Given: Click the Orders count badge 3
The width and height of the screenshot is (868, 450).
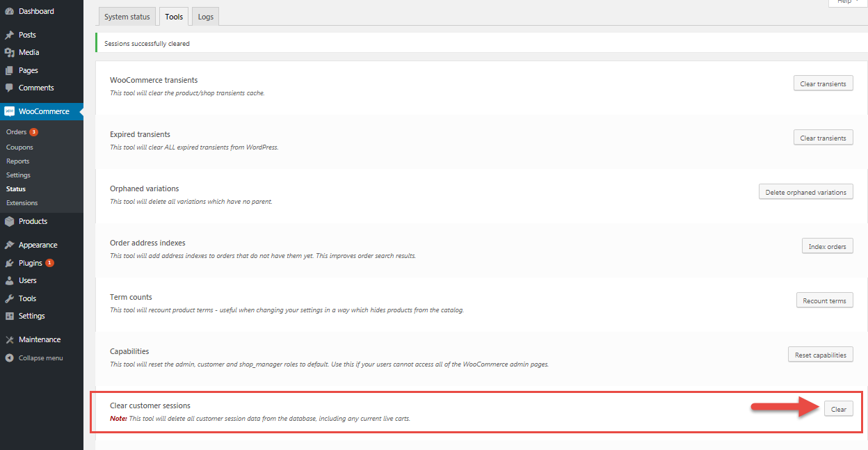Looking at the screenshot, I should point(33,132).
